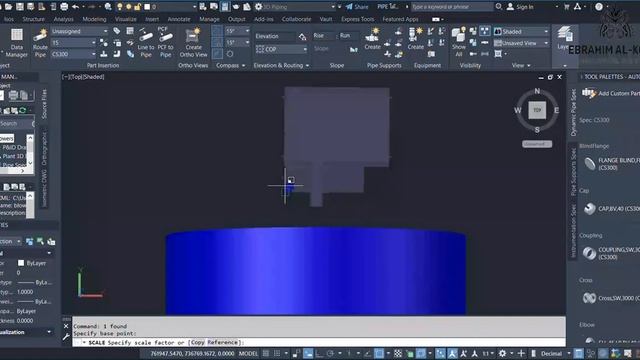Open the CS300 spec dropdown
This screenshot has height=360, width=640.
(73, 54)
